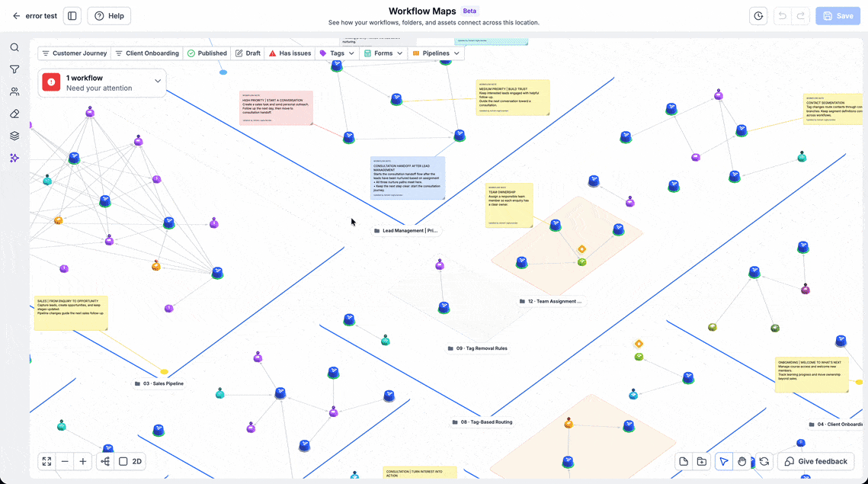Open the filter funnel in left sidebar
Viewport: 868px width, 484px height.
[14, 69]
